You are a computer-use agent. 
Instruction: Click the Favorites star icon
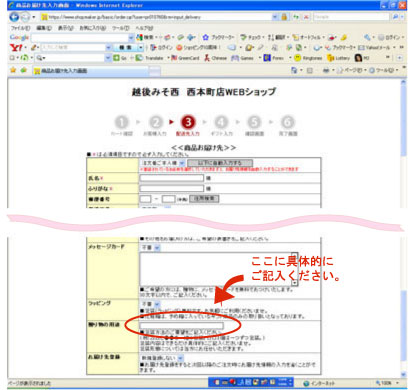coord(13,70)
